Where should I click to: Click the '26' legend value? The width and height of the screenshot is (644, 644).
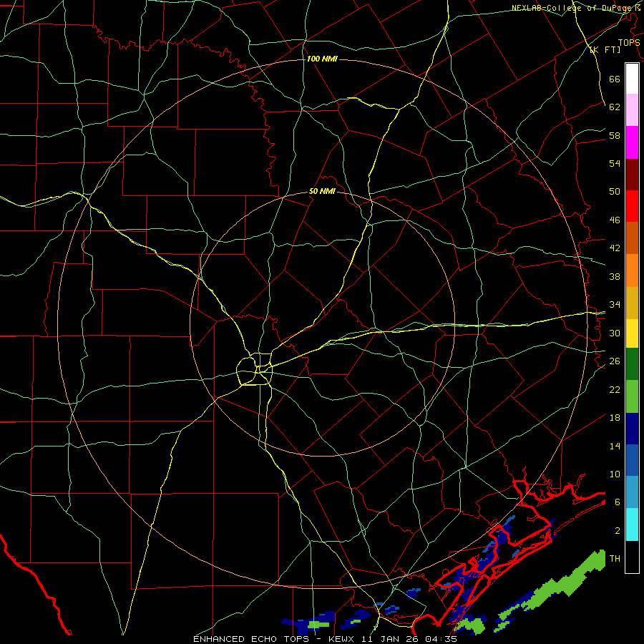615,361
